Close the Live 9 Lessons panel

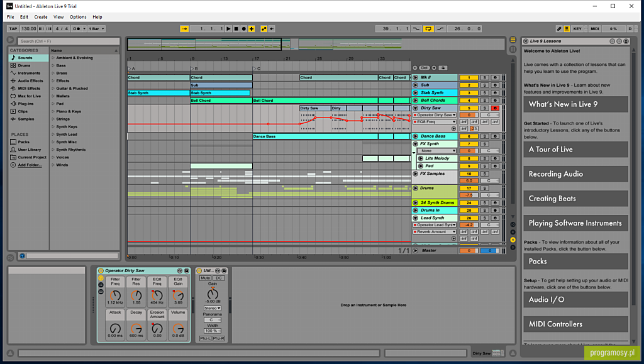click(x=526, y=41)
